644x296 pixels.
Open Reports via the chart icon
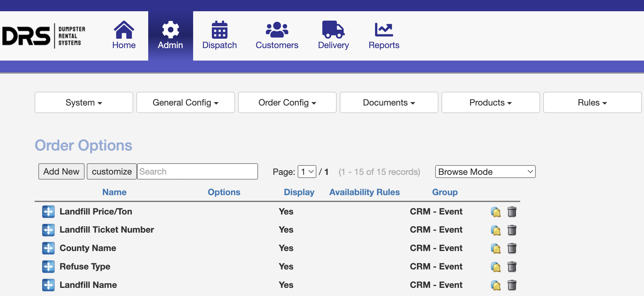pos(384,30)
